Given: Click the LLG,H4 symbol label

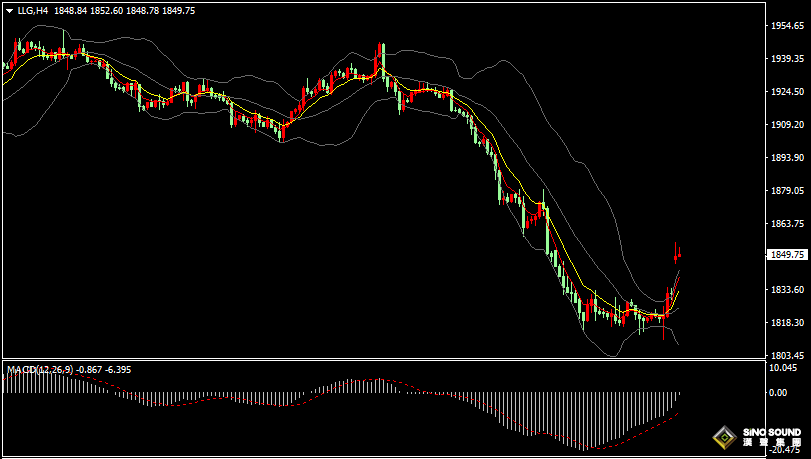Looking at the screenshot, I should point(32,11).
